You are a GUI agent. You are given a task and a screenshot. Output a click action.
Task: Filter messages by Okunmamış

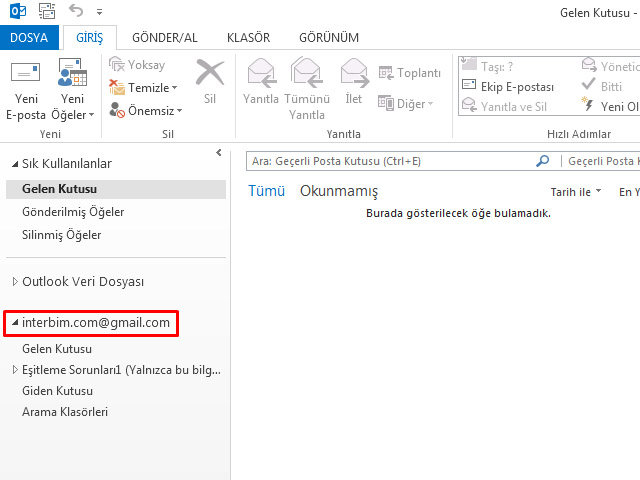tap(339, 191)
